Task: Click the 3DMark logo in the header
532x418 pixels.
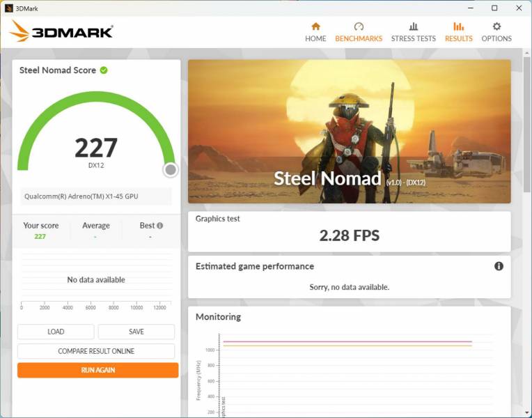Action: 61,31
